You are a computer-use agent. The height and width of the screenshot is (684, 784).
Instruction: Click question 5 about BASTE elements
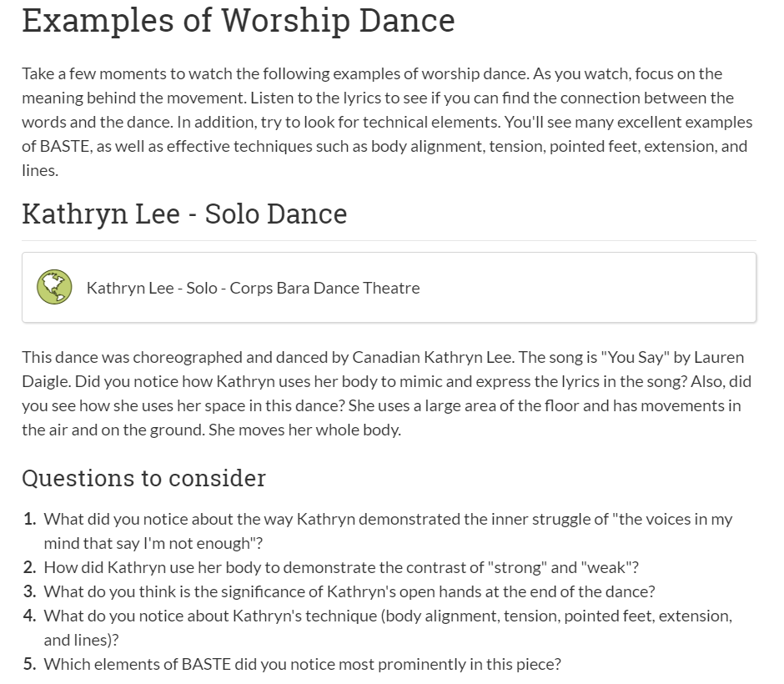pos(302,664)
